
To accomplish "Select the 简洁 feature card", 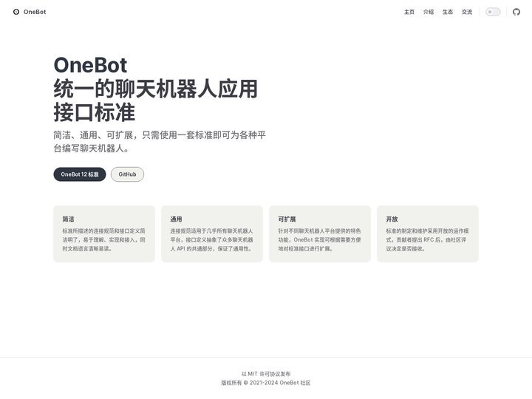I will click(x=104, y=233).
